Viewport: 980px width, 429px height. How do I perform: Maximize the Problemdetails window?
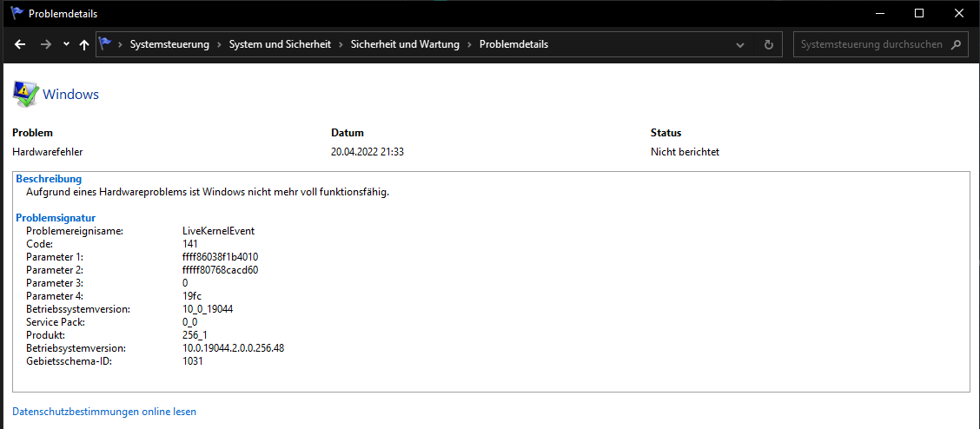point(919,13)
